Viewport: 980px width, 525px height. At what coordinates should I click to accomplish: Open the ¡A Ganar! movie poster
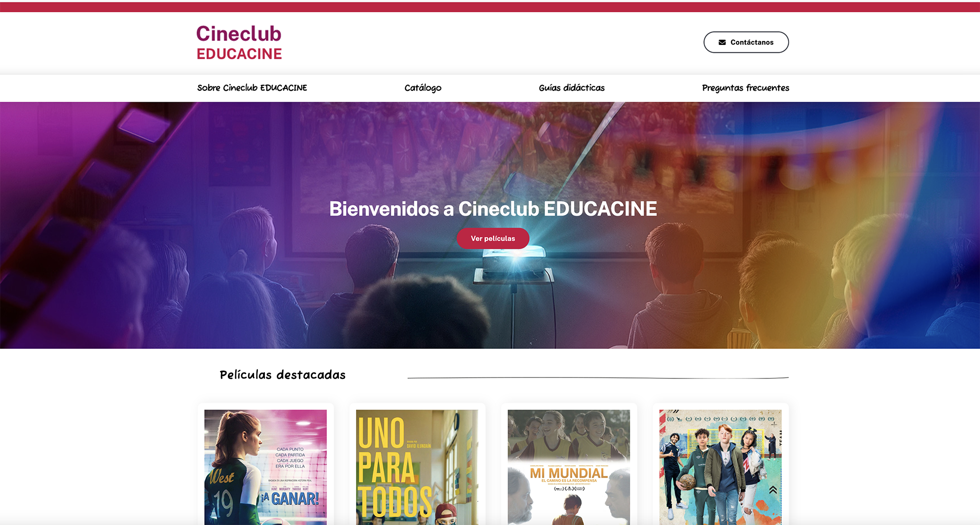pos(265,467)
